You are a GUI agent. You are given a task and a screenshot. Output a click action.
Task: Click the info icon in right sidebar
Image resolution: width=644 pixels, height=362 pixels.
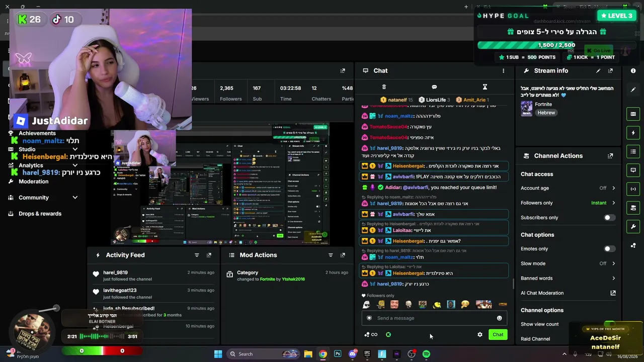click(x=633, y=71)
